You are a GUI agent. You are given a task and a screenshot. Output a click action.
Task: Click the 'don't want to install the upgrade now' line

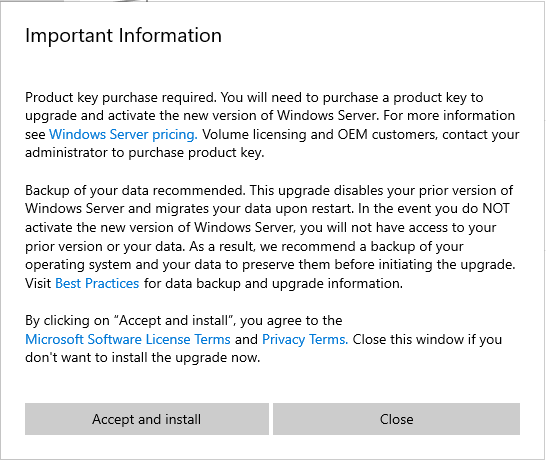pos(143,358)
